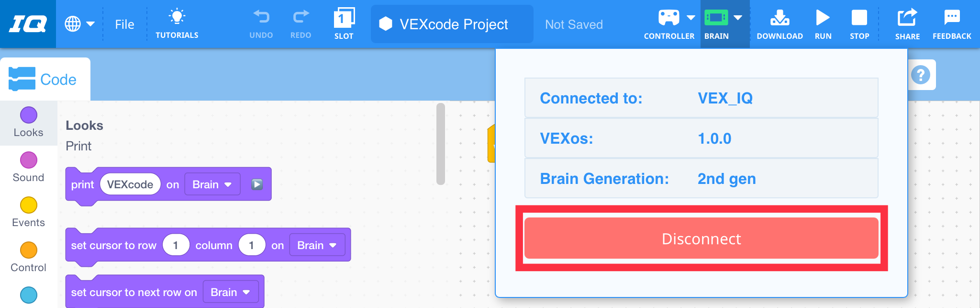Open the language globe dropdown
The width and height of the screenshot is (980, 308).
pos(81,24)
